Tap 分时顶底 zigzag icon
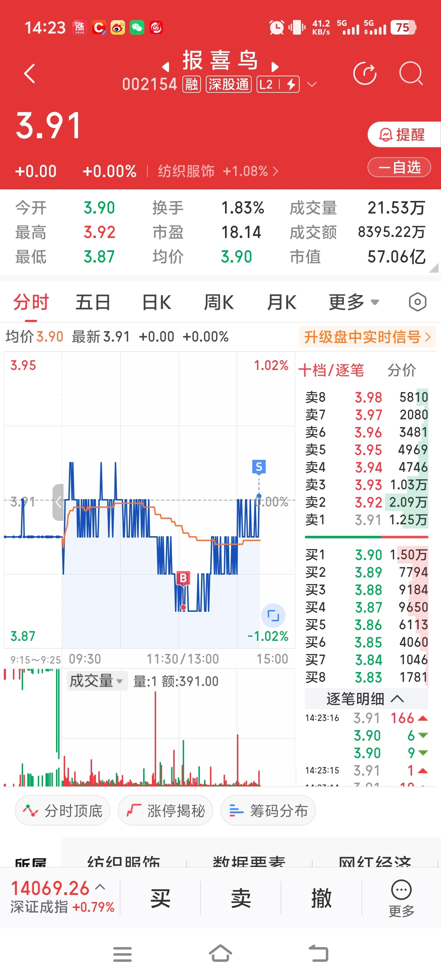Image resolution: width=441 pixels, height=980 pixels. click(x=30, y=811)
